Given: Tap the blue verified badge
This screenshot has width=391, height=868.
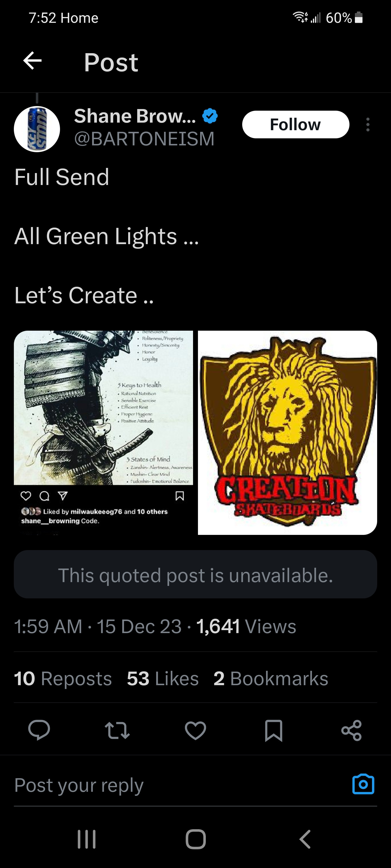Looking at the screenshot, I should tap(210, 116).
